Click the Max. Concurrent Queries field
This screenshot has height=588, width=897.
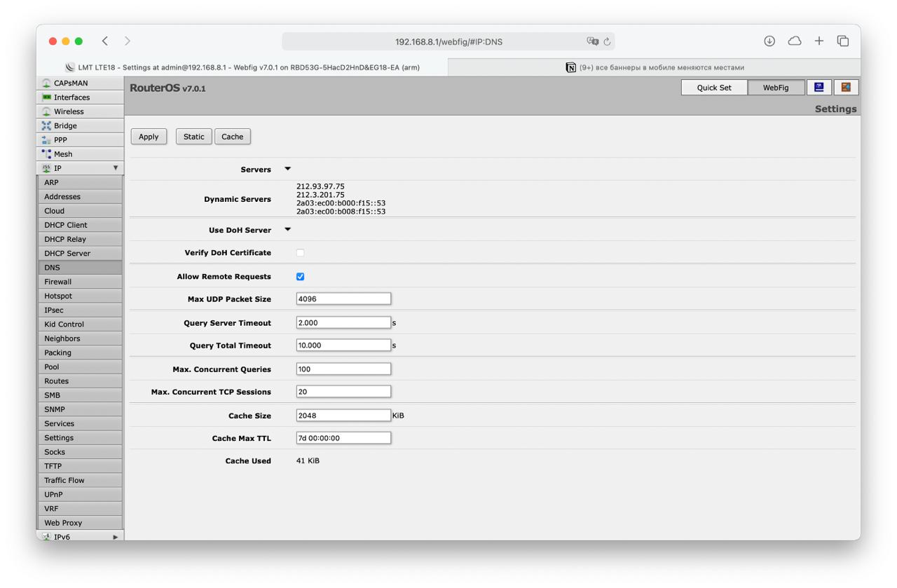coord(343,369)
